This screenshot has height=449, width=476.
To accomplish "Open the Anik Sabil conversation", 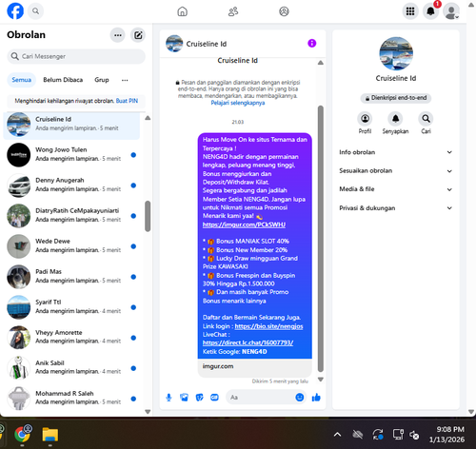I will click(x=71, y=368).
